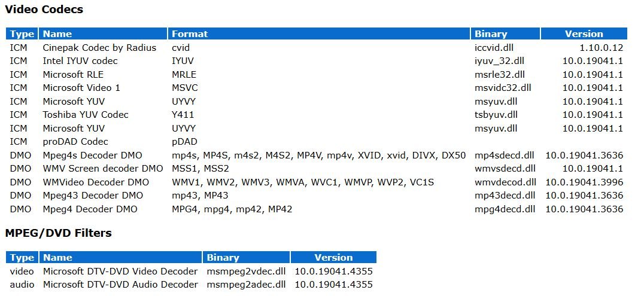The image size is (644, 296).
Task: Click the wmvdecod.dll binary cell
Action: (x=505, y=182)
